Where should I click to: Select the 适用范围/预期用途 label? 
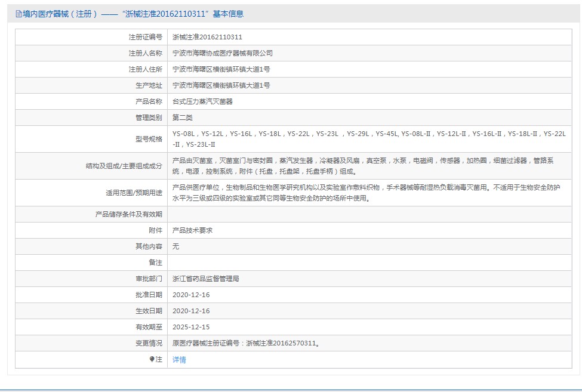point(134,193)
